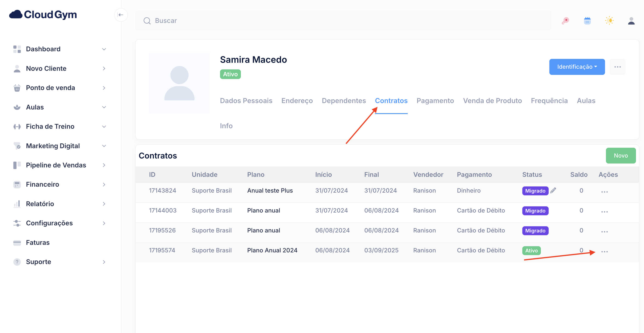Click the Info tab link
This screenshot has height=333, width=644.
pyautogui.click(x=226, y=126)
